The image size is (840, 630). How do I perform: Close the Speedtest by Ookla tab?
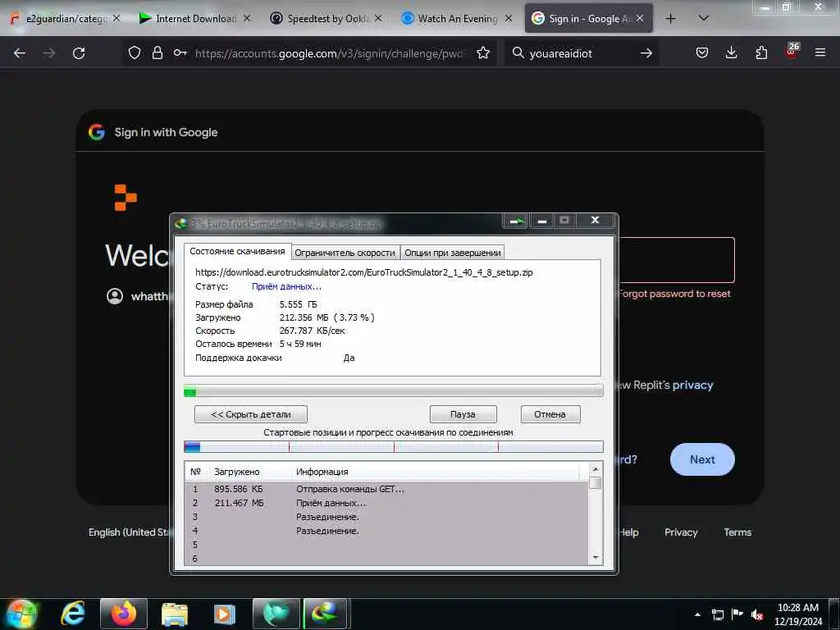click(378, 18)
